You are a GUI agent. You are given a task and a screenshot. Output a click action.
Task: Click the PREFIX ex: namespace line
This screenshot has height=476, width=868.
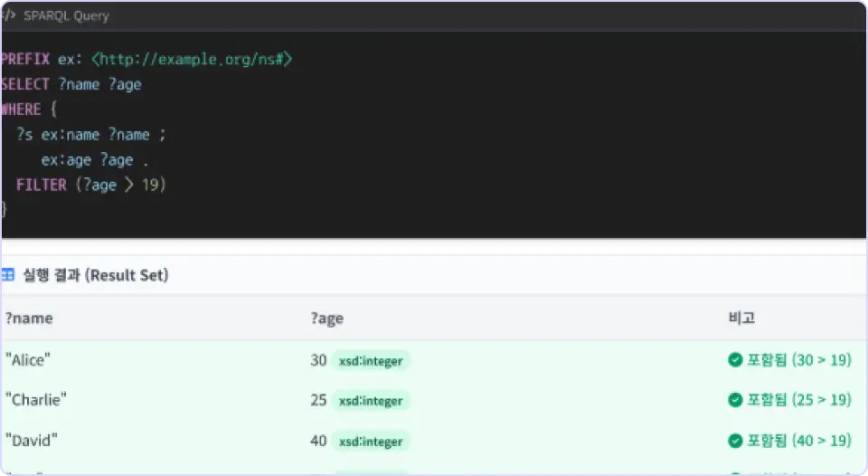coord(146,59)
